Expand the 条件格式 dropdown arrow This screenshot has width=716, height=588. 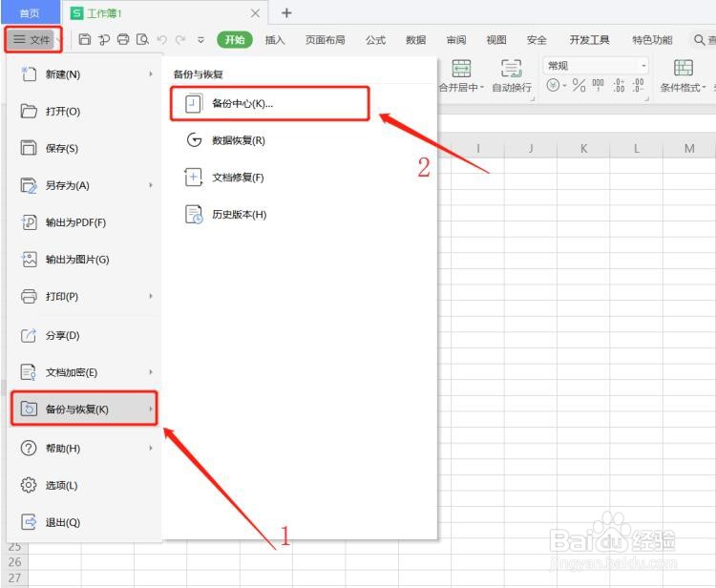(705, 87)
